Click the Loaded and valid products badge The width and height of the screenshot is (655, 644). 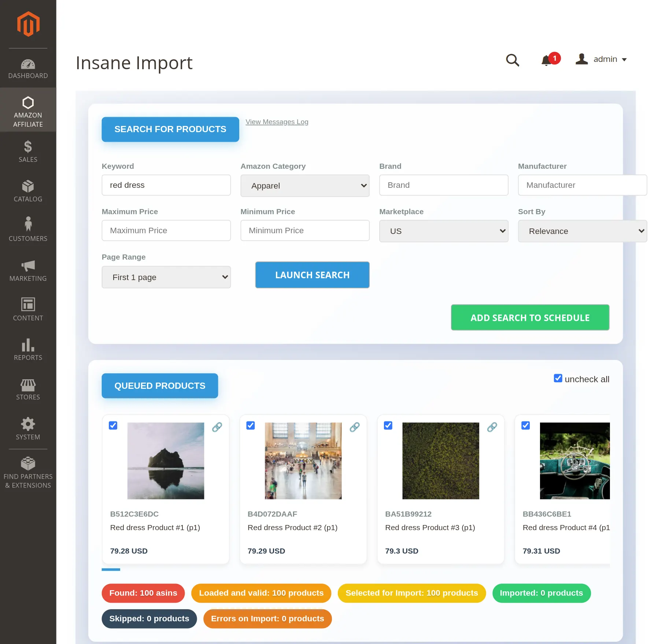[x=261, y=593]
